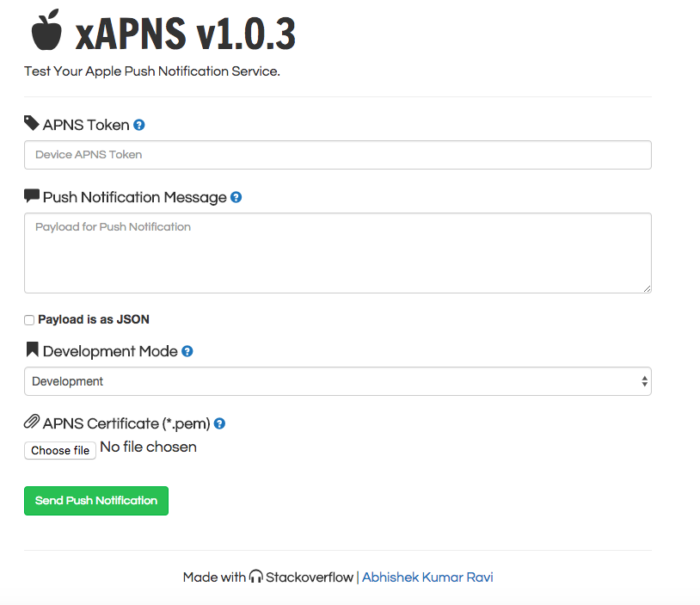700x605 pixels.
Task: Open help for APNS Token question-mark icon
Action: coord(139,125)
